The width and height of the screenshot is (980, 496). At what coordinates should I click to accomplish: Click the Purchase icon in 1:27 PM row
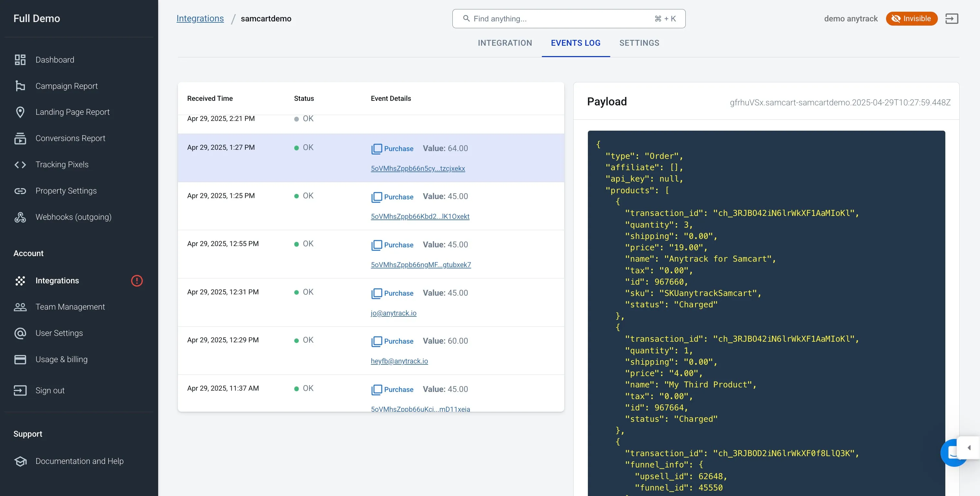(376, 149)
